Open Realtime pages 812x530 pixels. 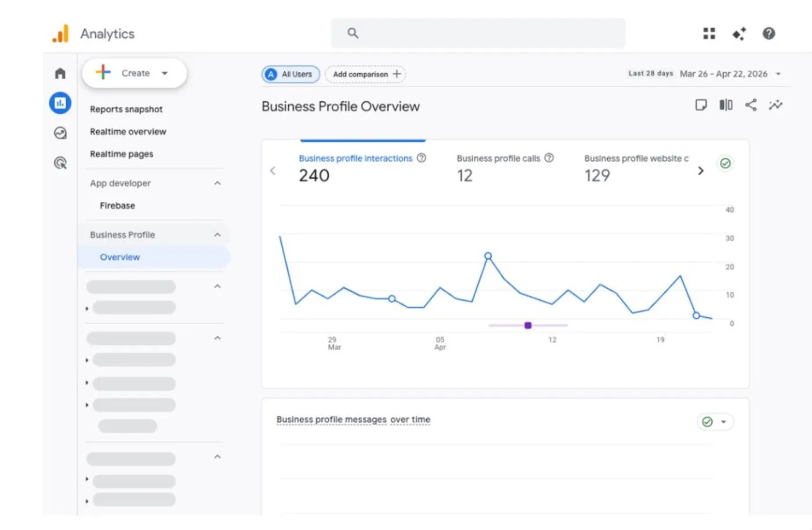tap(122, 154)
